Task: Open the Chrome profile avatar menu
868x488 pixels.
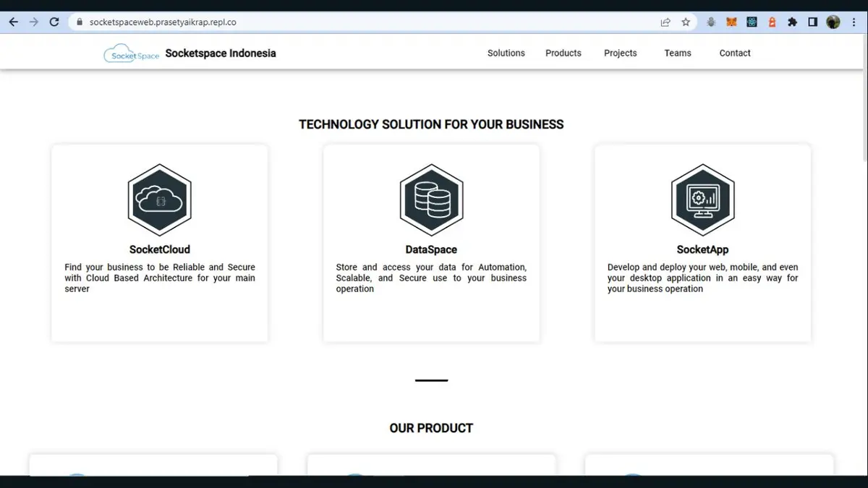Action: tap(833, 22)
